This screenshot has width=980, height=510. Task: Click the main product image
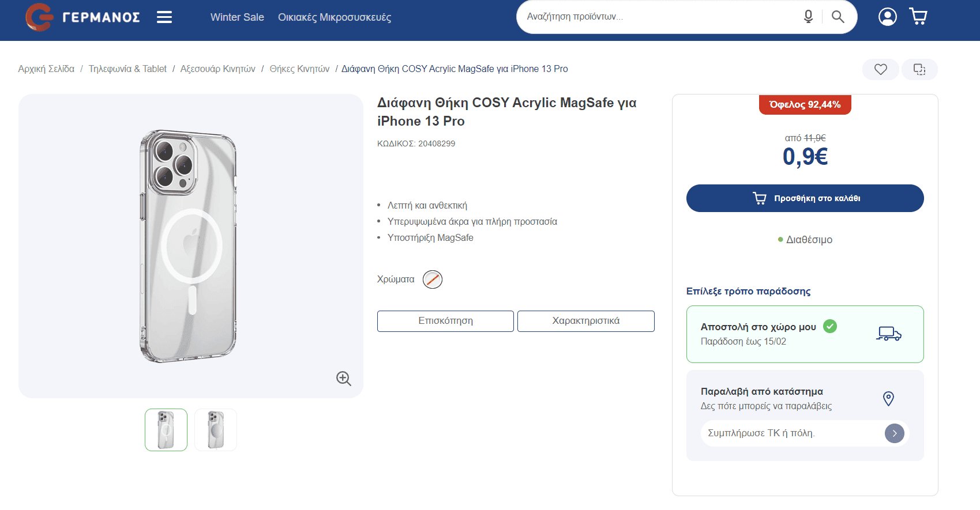[191, 246]
